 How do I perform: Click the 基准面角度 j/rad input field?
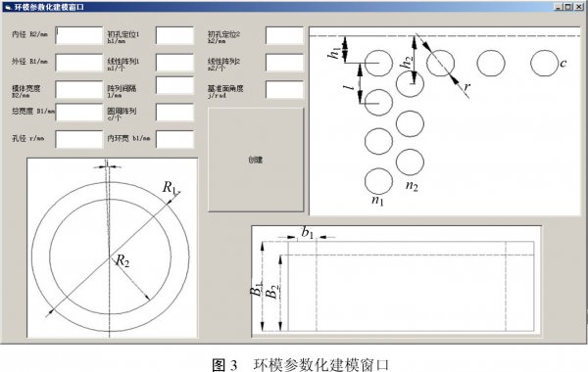coord(284,89)
